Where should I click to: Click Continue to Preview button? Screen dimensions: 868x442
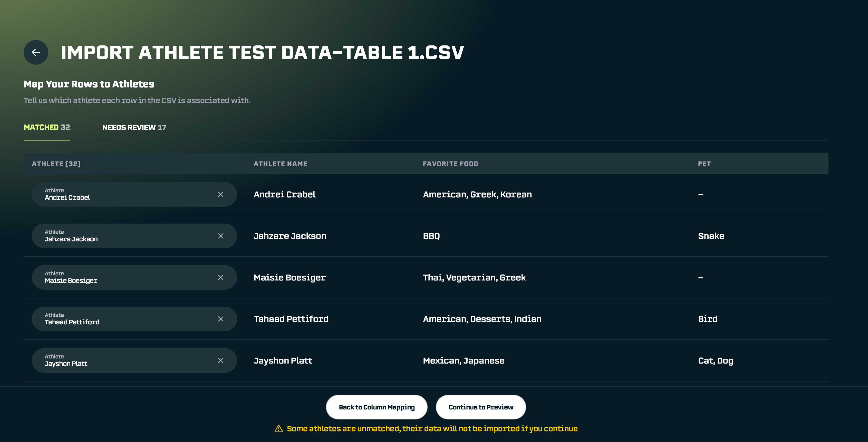(x=480, y=407)
